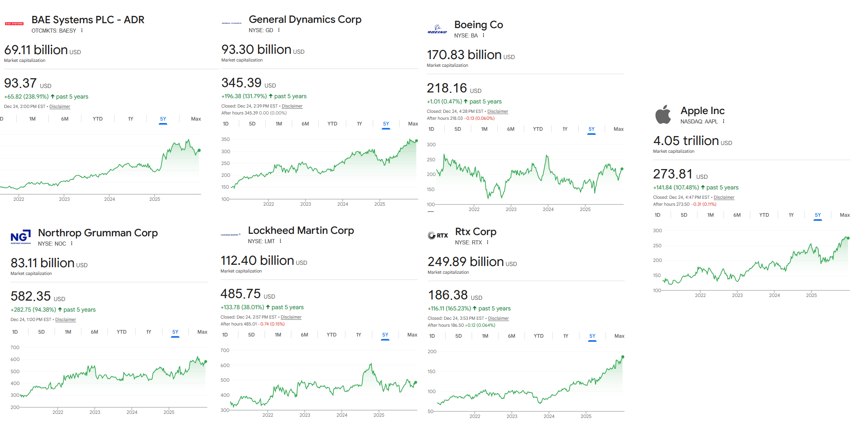Open the Disclaimer link under General Dynamics price
Viewport: 868px width, 431px height.
pos(292,106)
